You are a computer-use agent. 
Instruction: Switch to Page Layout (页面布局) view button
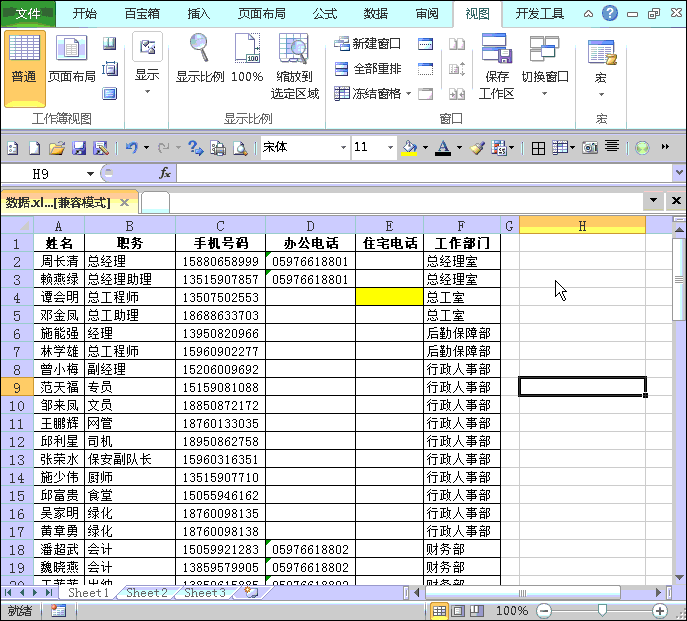pyautogui.click(x=71, y=59)
